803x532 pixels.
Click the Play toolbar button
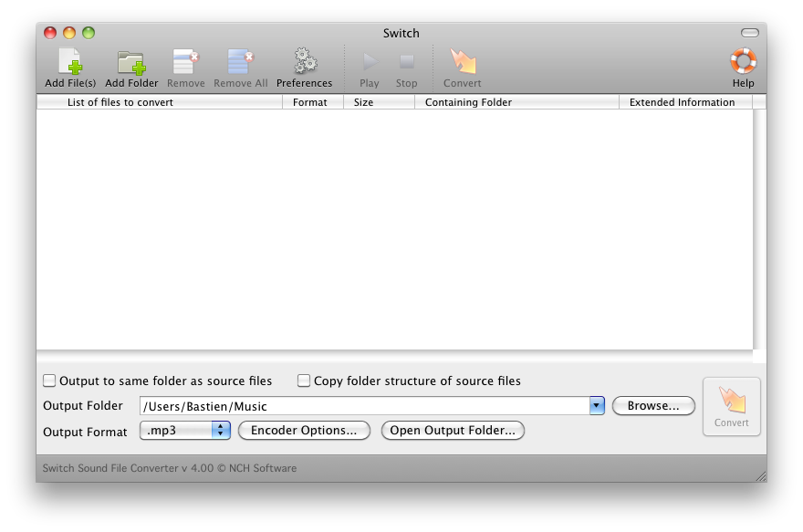click(370, 69)
